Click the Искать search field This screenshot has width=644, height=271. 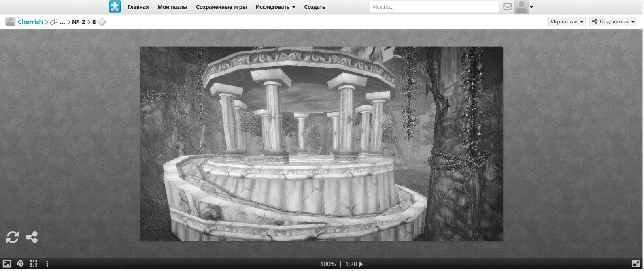point(433,7)
